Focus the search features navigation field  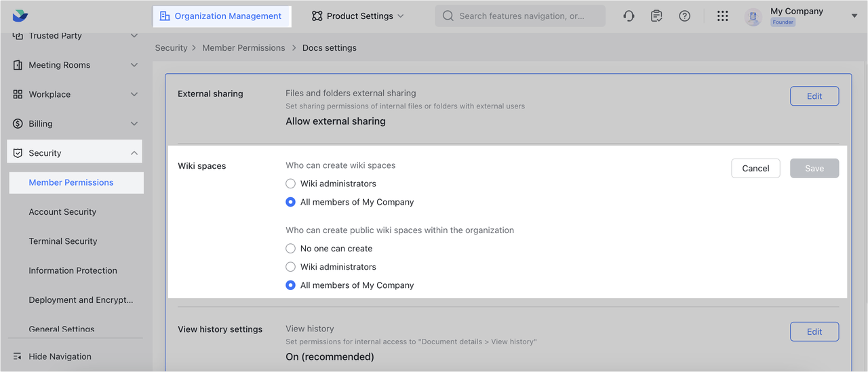(520, 16)
